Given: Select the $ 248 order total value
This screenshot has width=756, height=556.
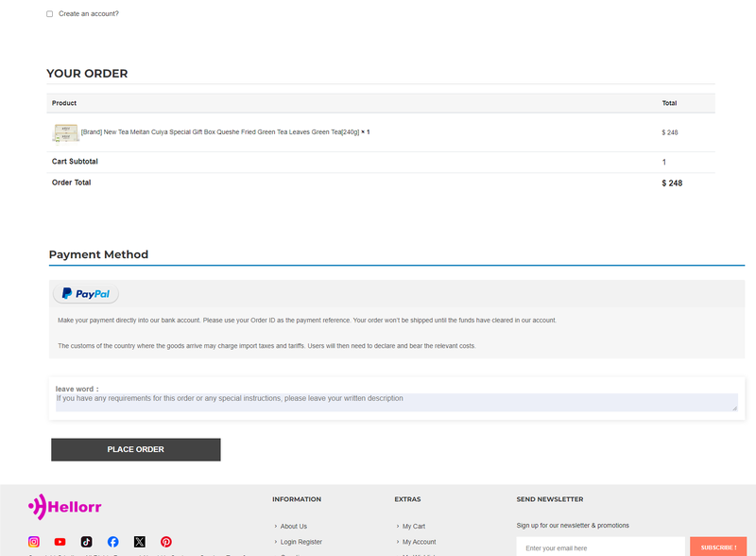Looking at the screenshot, I should click(672, 182).
